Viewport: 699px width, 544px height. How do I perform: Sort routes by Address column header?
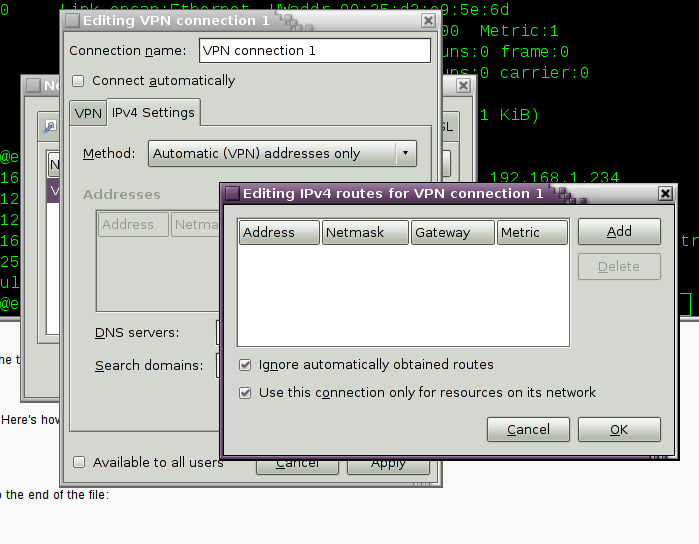[x=280, y=232]
